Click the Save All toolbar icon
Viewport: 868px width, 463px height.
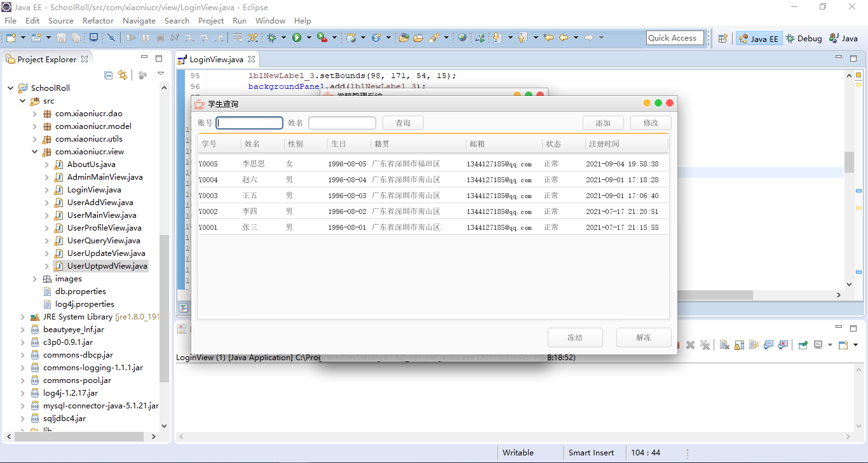(76, 38)
